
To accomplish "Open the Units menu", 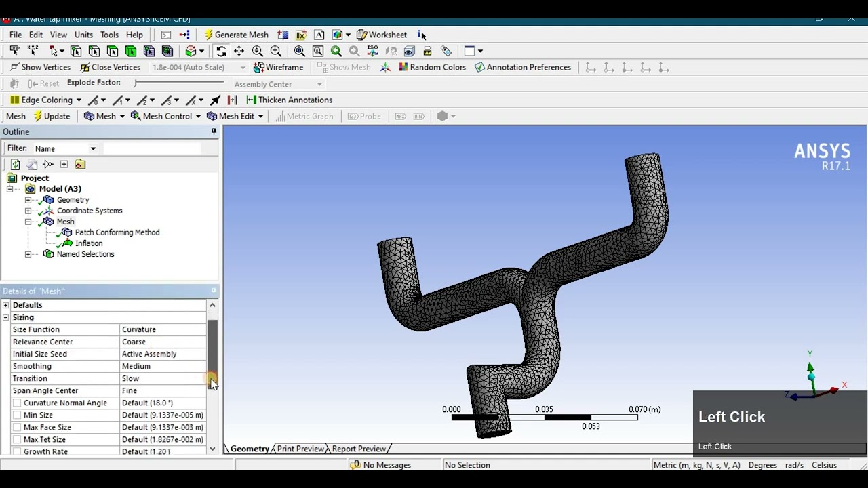I will coord(83,35).
